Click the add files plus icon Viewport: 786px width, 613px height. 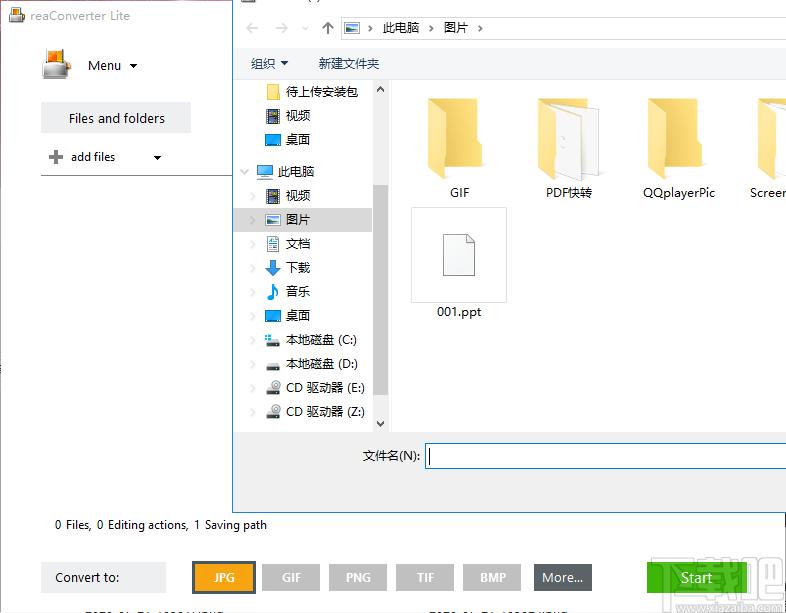(56, 157)
